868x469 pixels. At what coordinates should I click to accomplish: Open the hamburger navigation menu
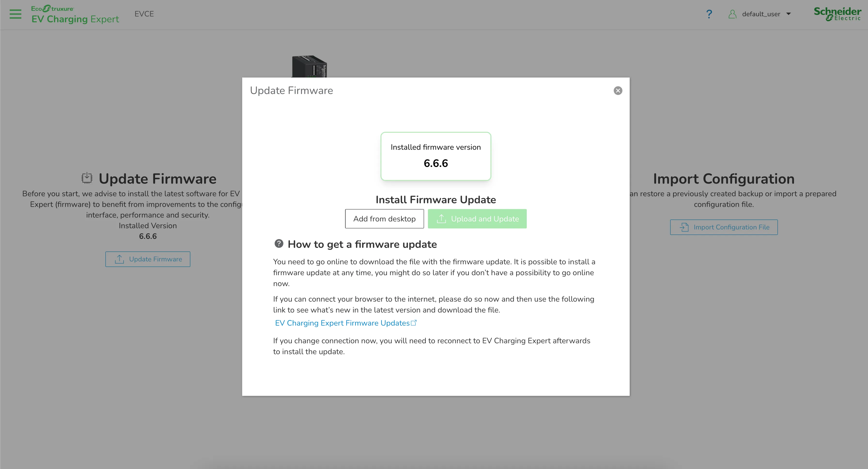pyautogui.click(x=15, y=14)
